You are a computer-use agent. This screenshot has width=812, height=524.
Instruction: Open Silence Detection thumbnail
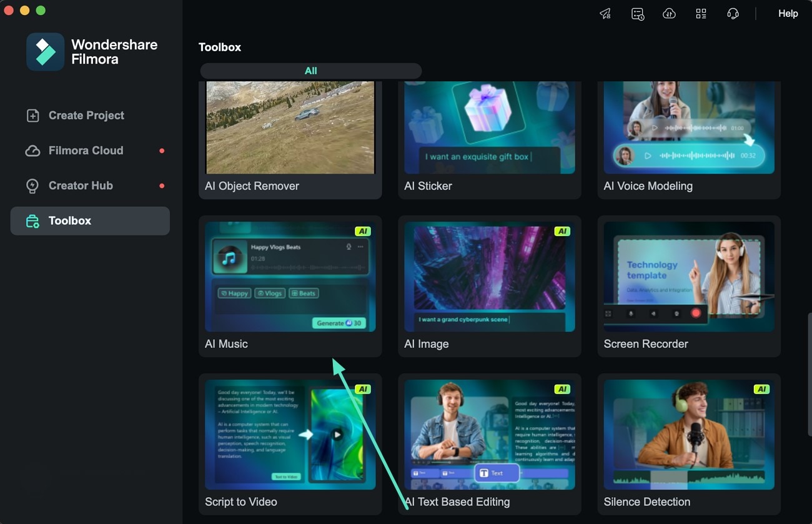(x=689, y=435)
